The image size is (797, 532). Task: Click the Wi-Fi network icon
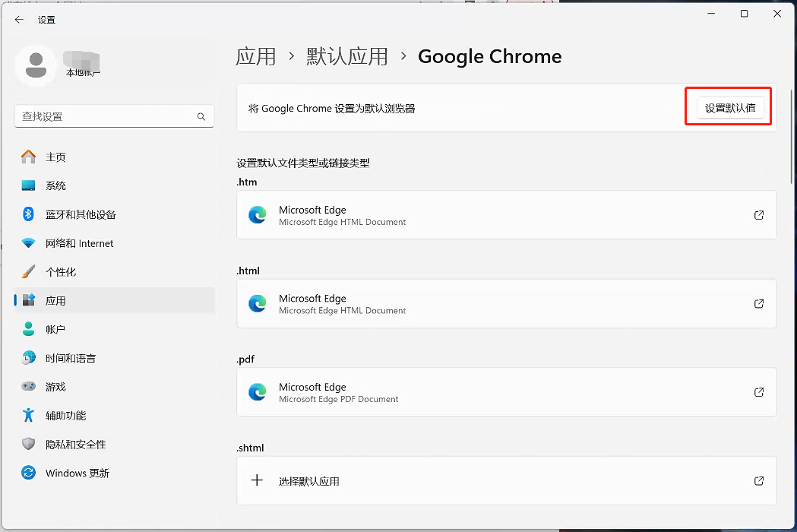(x=28, y=243)
